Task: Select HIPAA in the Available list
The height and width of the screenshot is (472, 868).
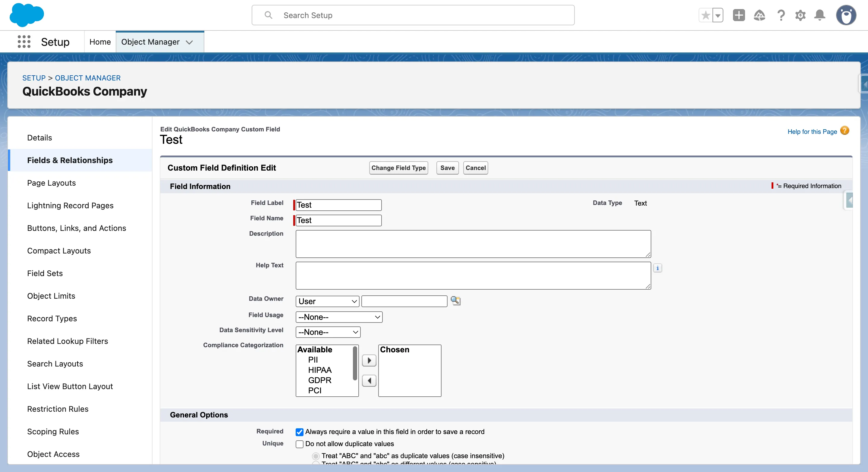Action: click(320, 370)
